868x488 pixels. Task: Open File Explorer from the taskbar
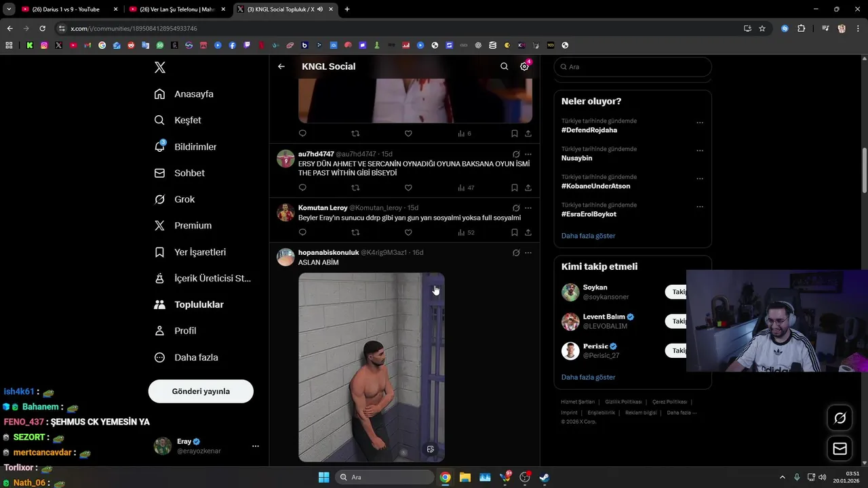point(465,477)
